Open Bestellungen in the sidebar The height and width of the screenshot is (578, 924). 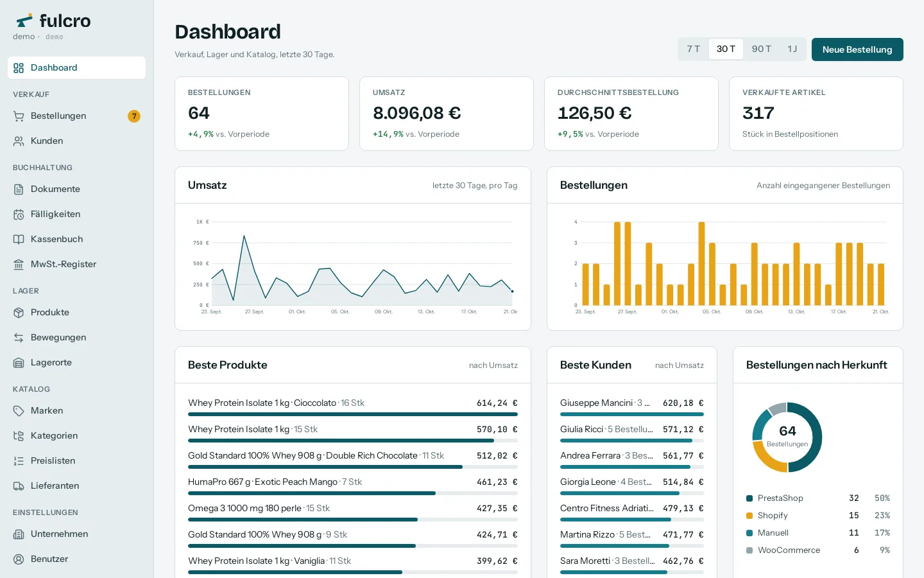click(76, 116)
